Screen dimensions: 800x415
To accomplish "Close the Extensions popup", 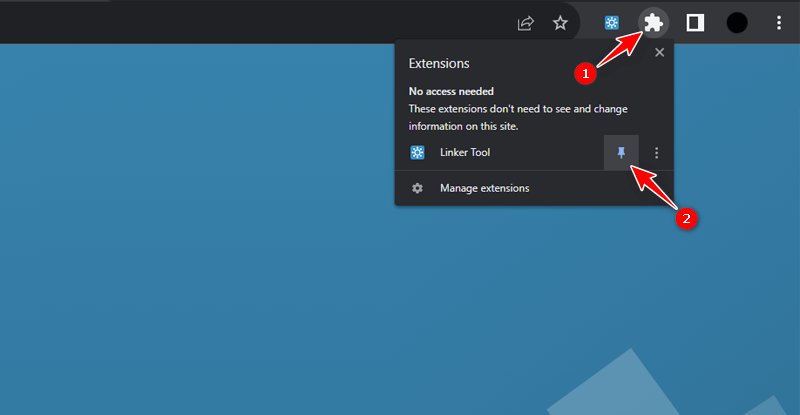I will point(660,53).
